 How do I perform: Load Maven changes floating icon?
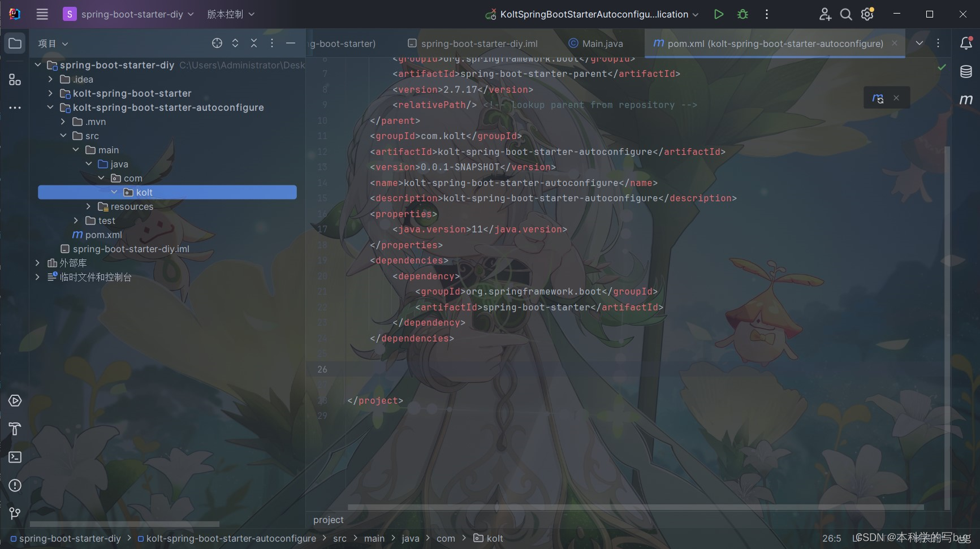point(878,98)
